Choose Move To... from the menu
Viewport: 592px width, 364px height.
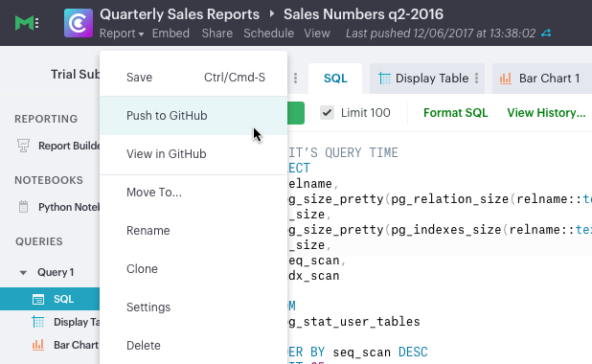(194, 193)
